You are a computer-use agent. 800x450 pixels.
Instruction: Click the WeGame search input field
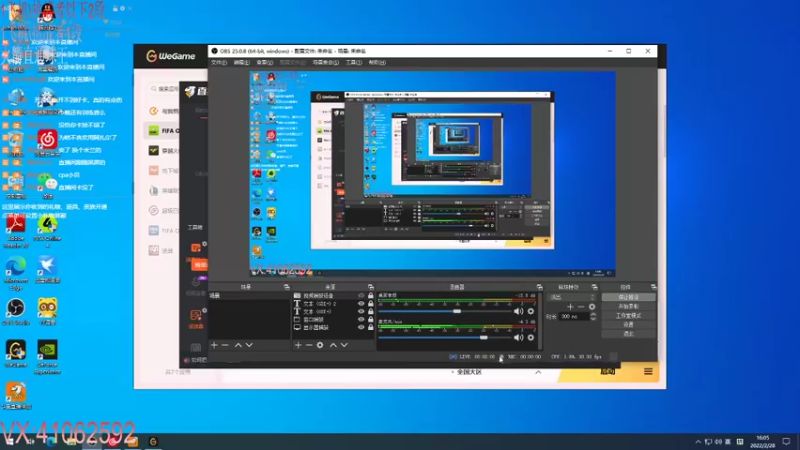click(164, 89)
